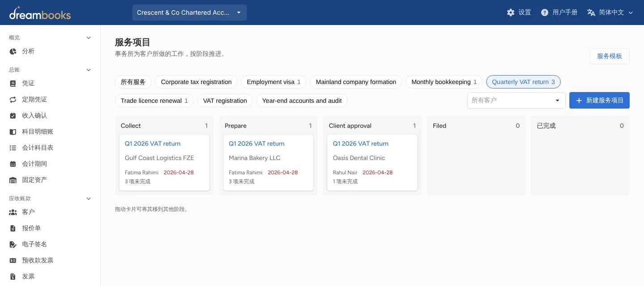This screenshot has height=286, width=644.
Task: Click the 预收款发票 sidebar icon
Action: [13, 261]
